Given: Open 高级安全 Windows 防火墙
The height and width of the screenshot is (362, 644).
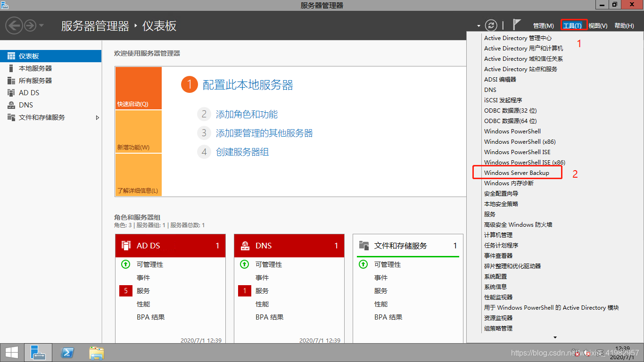Looking at the screenshot, I should [518, 225].
